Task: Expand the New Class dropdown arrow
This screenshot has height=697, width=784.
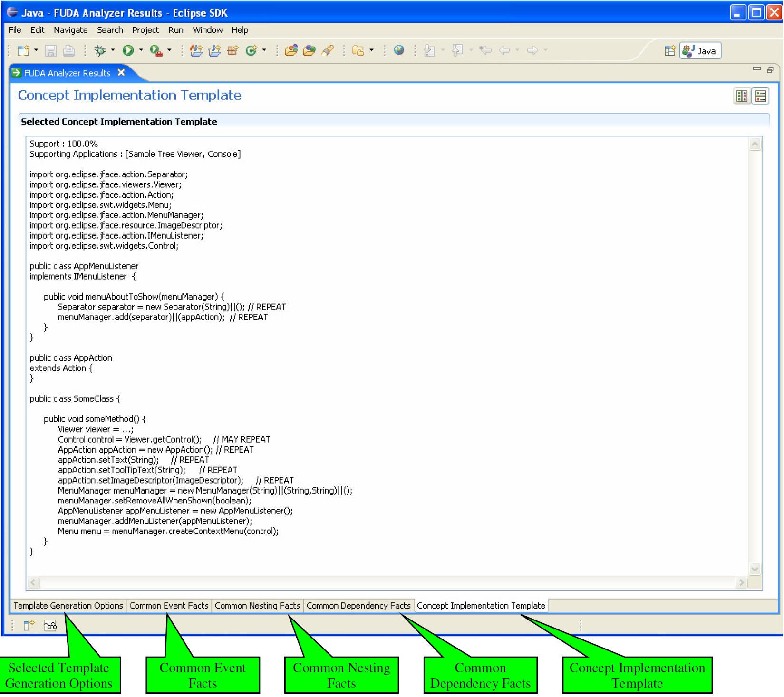Action: coord(264,50)
